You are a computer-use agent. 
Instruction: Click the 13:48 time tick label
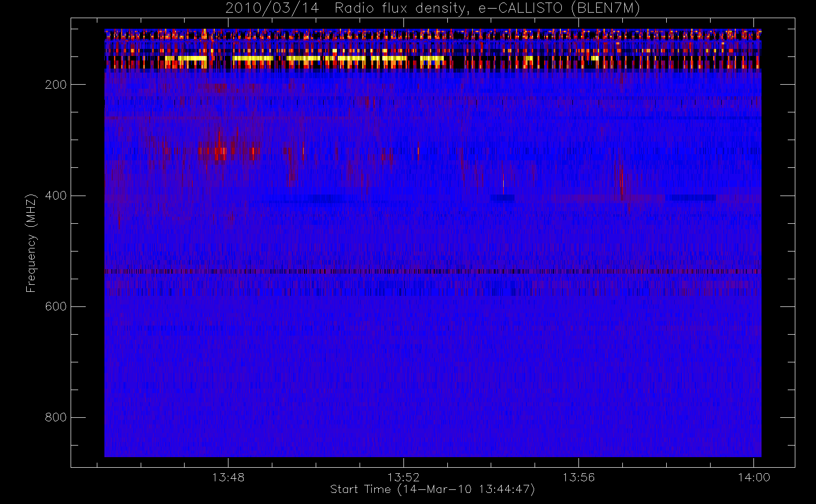coord(228,477)
